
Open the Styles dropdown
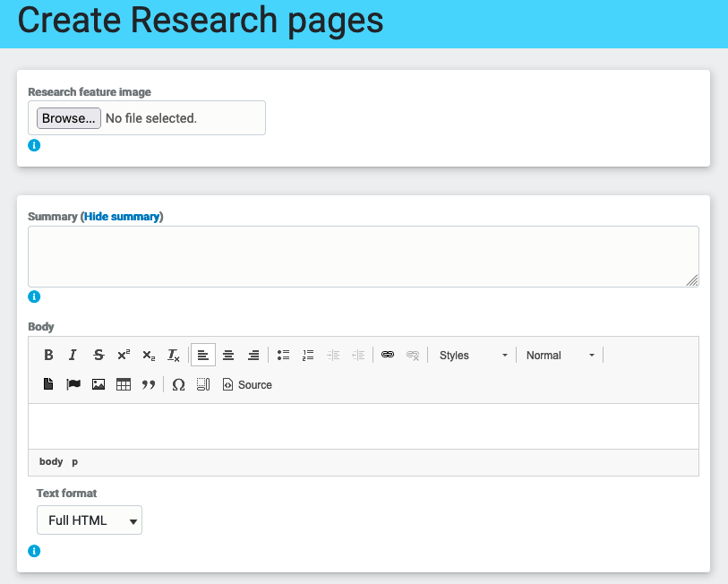[x=473, y=356]
